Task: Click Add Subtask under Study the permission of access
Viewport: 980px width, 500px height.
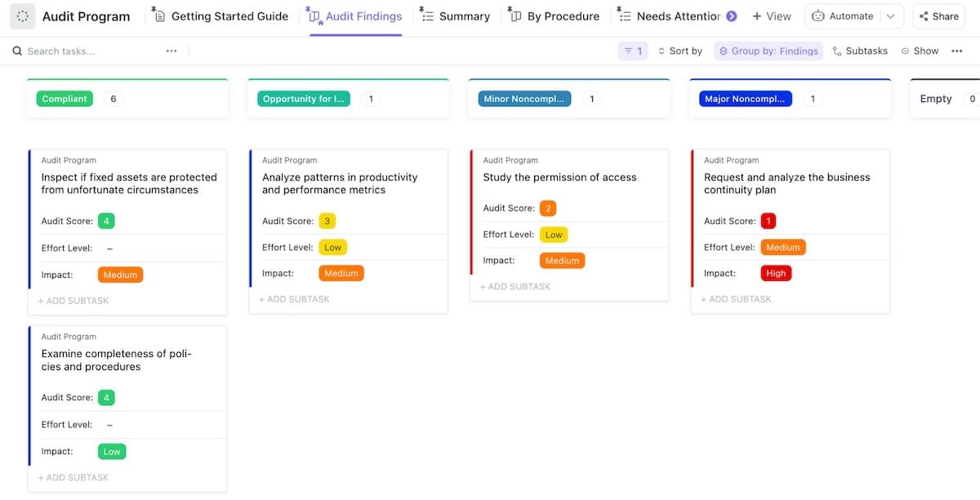Action: (x=515, y=287)
